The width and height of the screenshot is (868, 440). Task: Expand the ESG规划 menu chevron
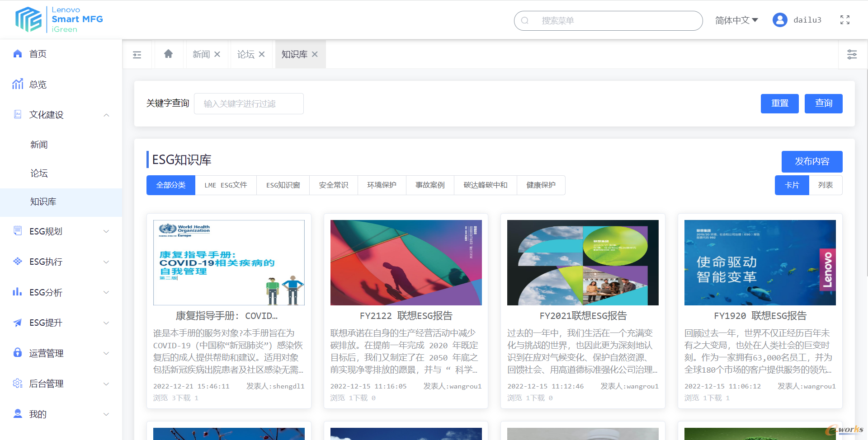(106, 231)
